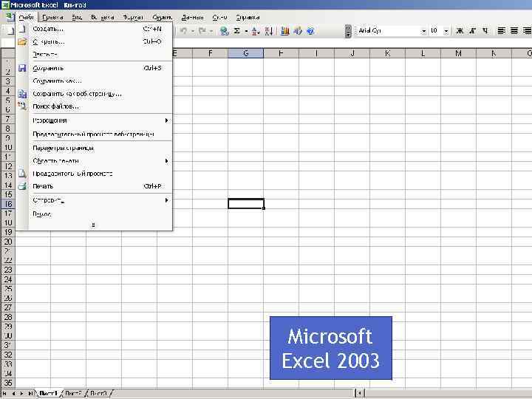Choose Открыть... in the File menu
The image size is (532, 399).
94,41
